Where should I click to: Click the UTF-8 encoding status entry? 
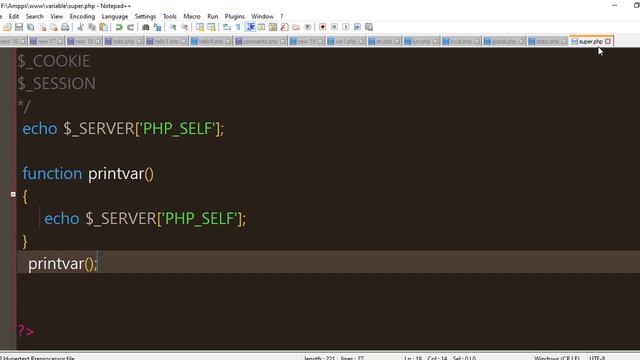coord(597,358)
